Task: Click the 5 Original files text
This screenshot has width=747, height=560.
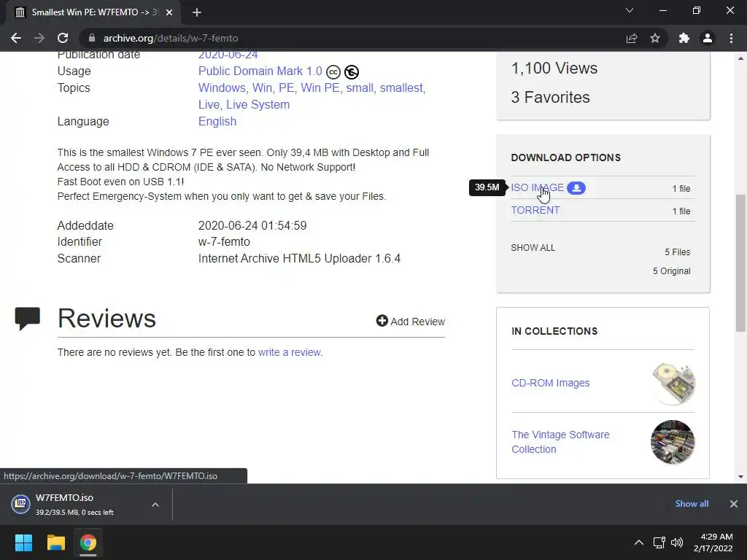Action: (x=671, y=271)
